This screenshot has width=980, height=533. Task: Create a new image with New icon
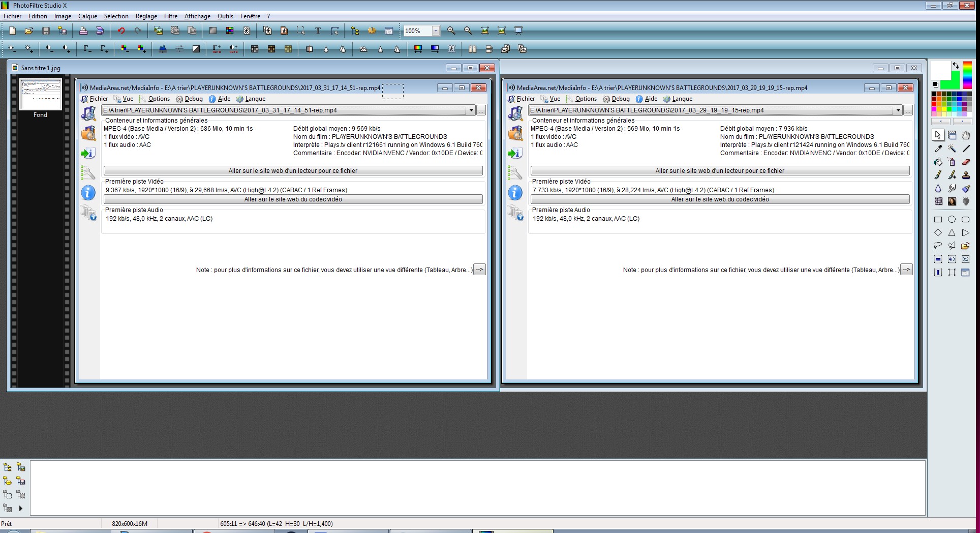(x=13, y=31)
